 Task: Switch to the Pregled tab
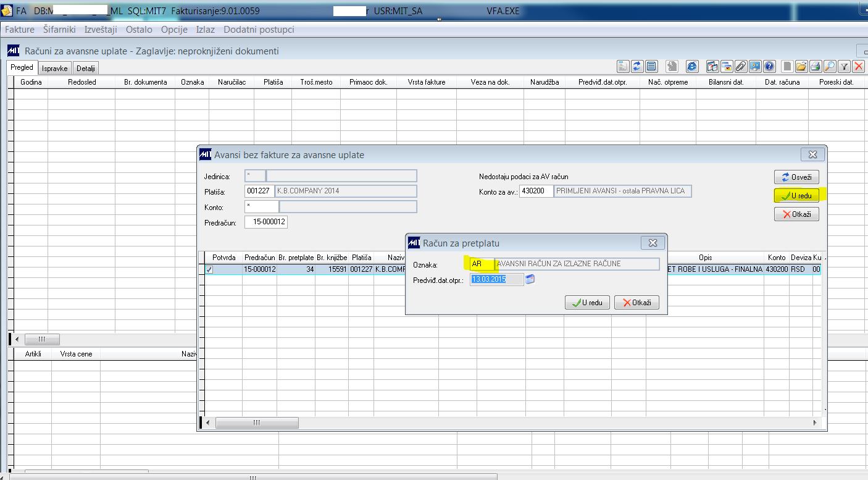[x=22, y=67]
